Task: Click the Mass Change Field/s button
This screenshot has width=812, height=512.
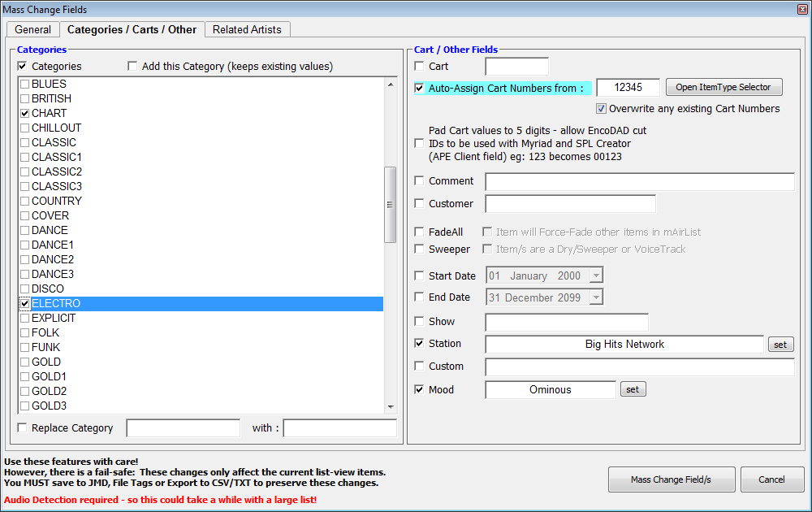Action: (x=671, y=479)
